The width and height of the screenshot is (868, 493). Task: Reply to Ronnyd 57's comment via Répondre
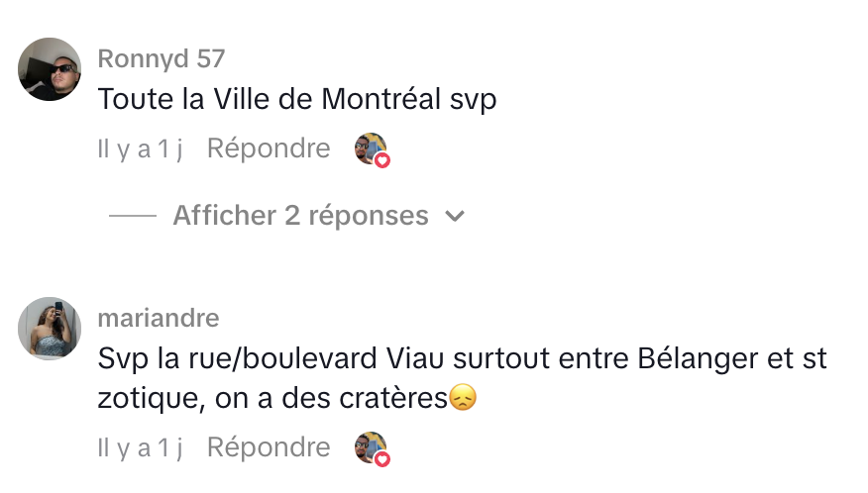pos(269,148)
